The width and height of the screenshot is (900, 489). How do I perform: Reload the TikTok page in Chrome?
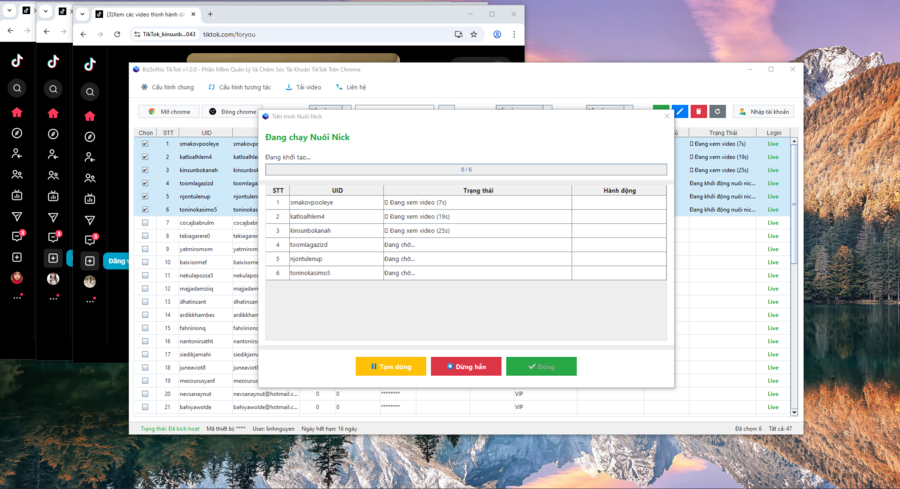(117, 34)
